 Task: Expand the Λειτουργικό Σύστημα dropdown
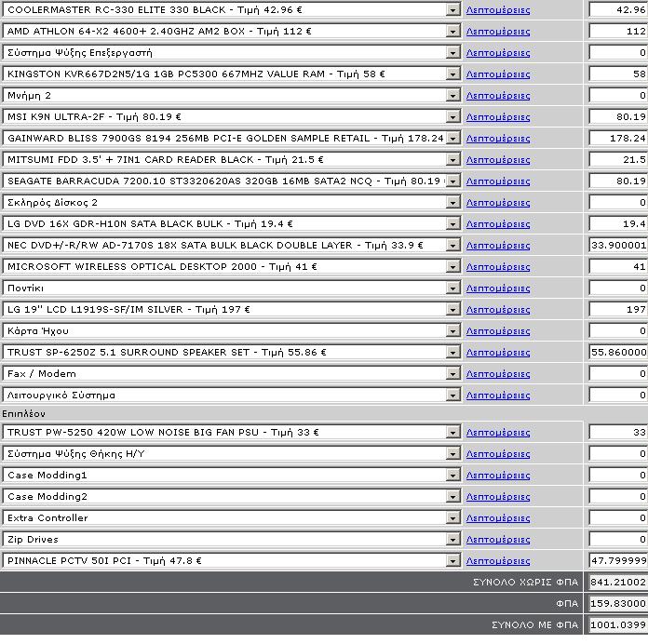click(x=232, y=396)
